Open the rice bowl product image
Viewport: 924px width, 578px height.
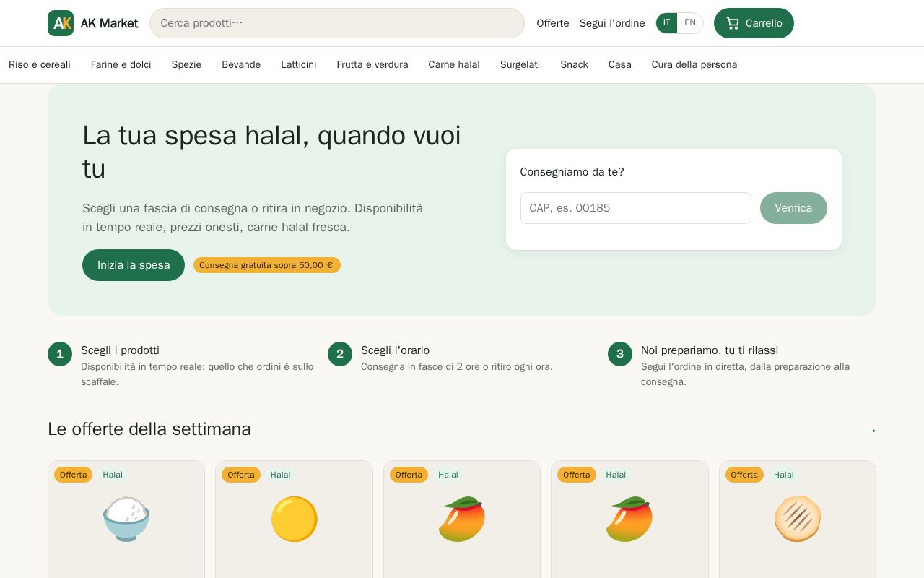tap(126, 519)
